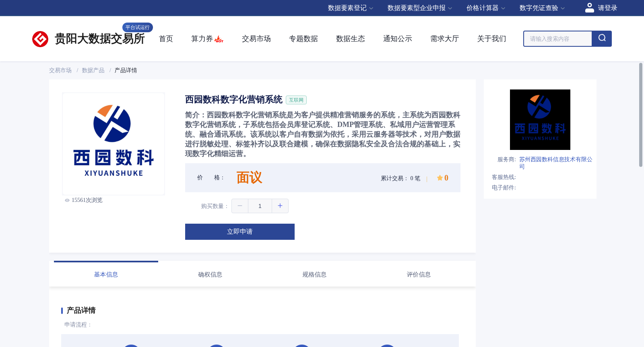Click the 15561次浏览 view count
The image size is (644, 347).
click(x=87, y=200)
